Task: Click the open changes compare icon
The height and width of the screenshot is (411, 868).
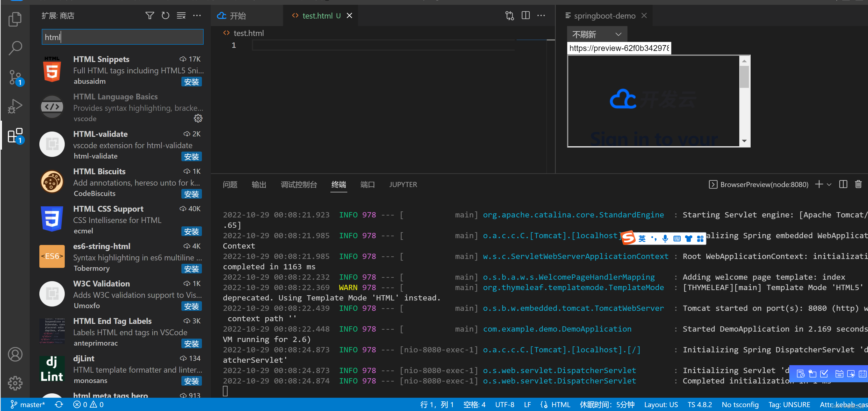Action: pos(510,15)
